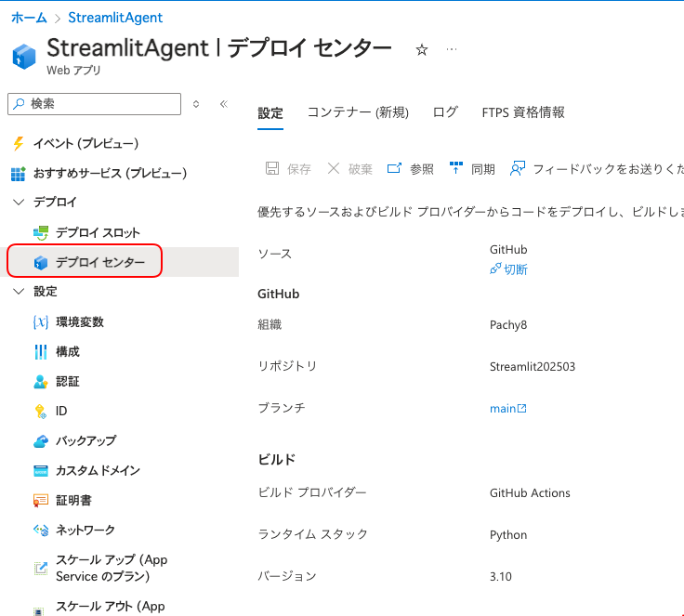Click the カスタム ドメイン icon
Screen dimensions: 684x616
click(x=41, y=471)
